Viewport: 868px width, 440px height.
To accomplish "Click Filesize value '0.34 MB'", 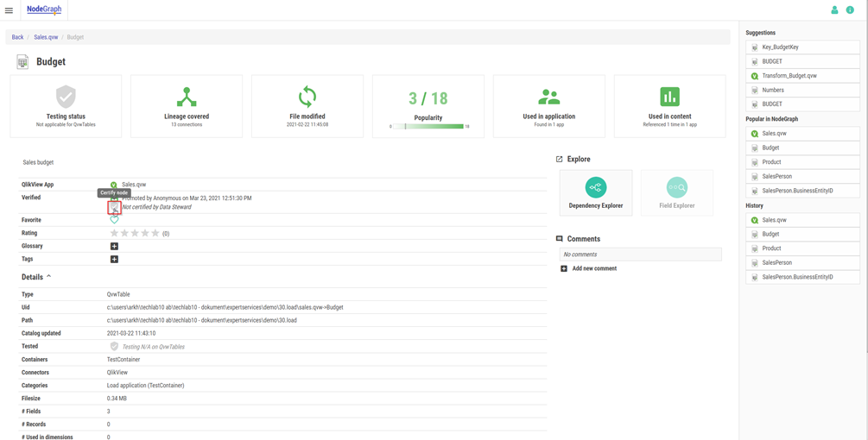I will point(117,399).
